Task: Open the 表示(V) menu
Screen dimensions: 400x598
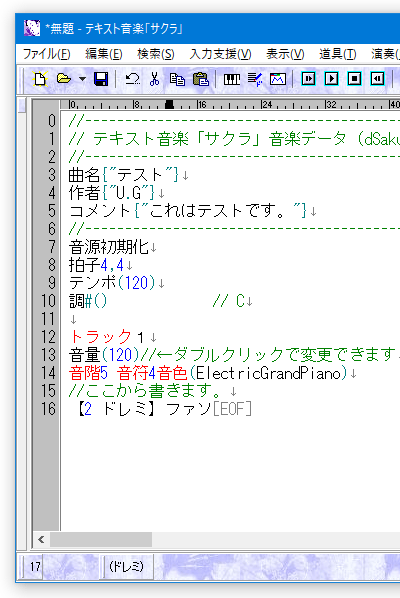Action: (x=285, y=54)
